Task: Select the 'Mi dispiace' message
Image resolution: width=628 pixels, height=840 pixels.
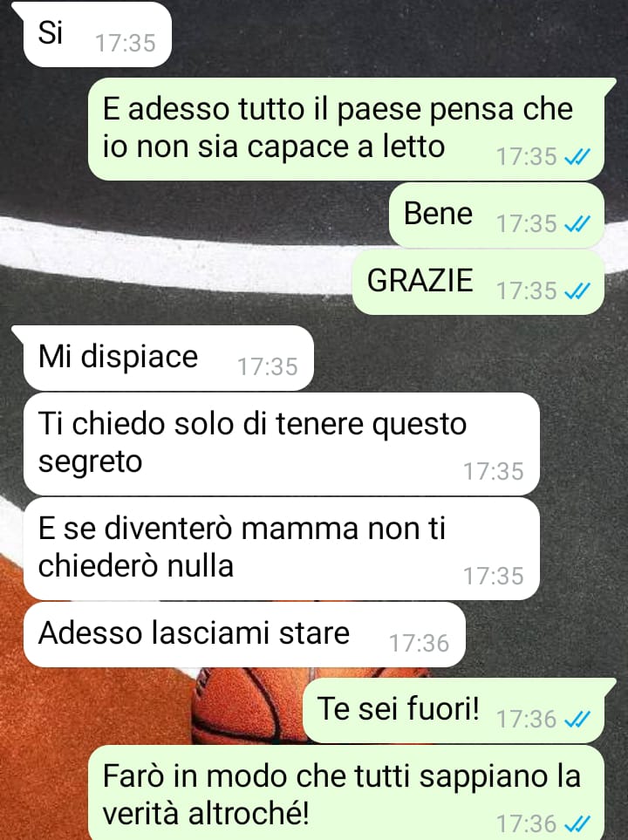Action: (x=168, y=358)
